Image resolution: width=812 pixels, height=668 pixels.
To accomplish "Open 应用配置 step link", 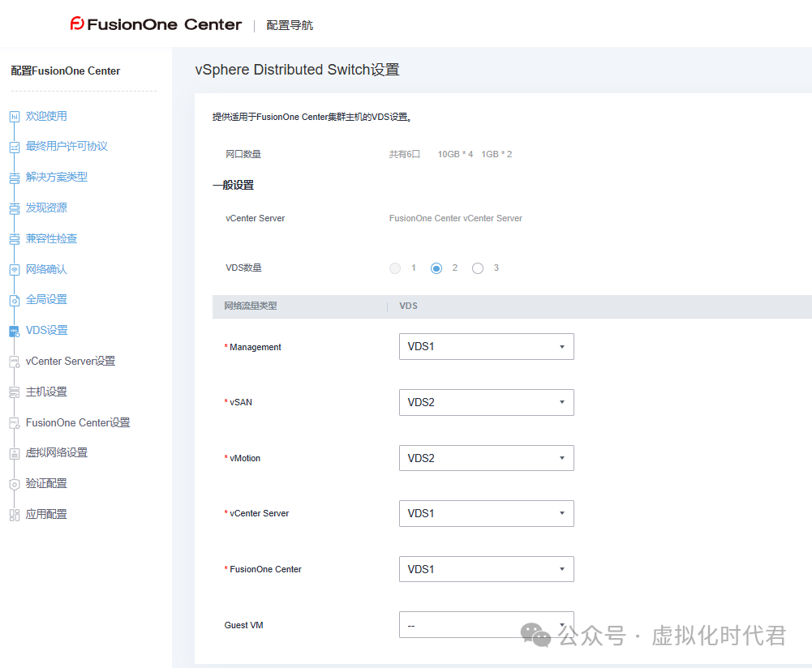I will pos(46,514).
